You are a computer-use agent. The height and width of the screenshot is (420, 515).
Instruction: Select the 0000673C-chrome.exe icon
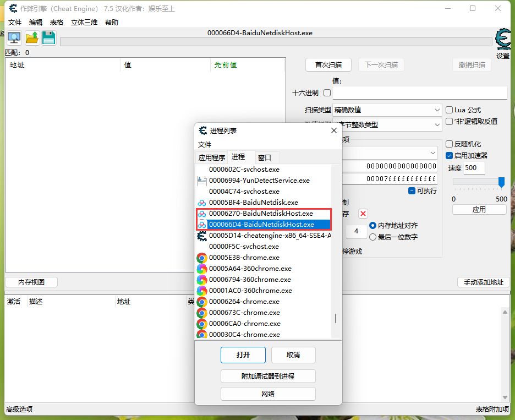pyautogui.click(x=202, y=313)
